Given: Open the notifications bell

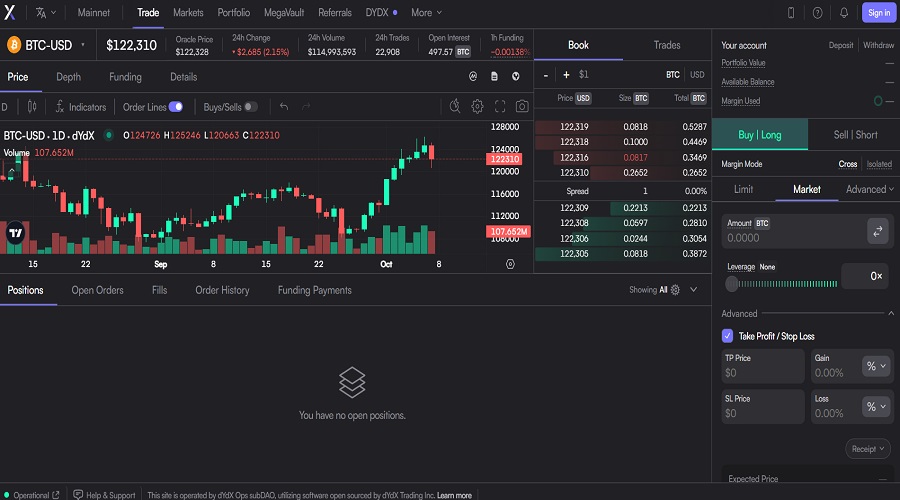Looking at the screenshot, I should pos(844,13).
